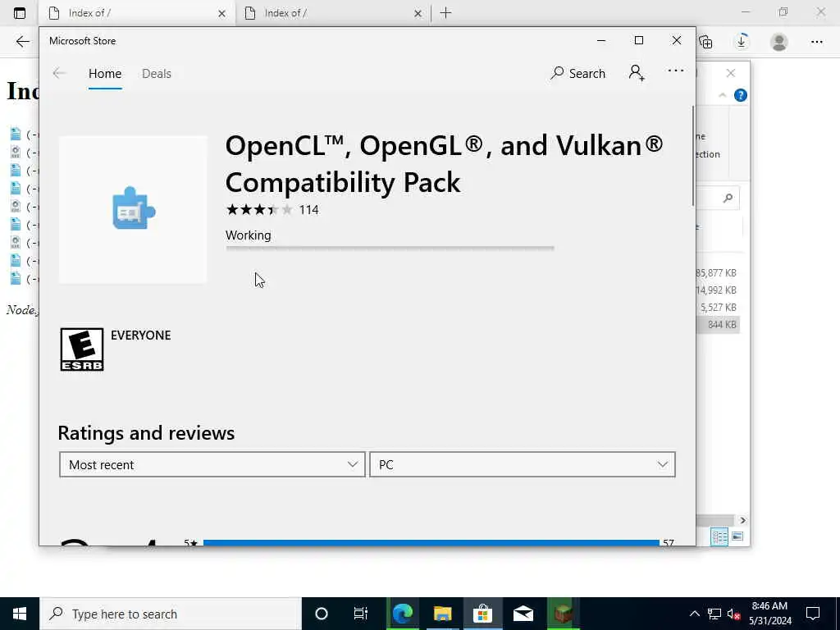Open Edge Settings and more menu

click(817, 42)
